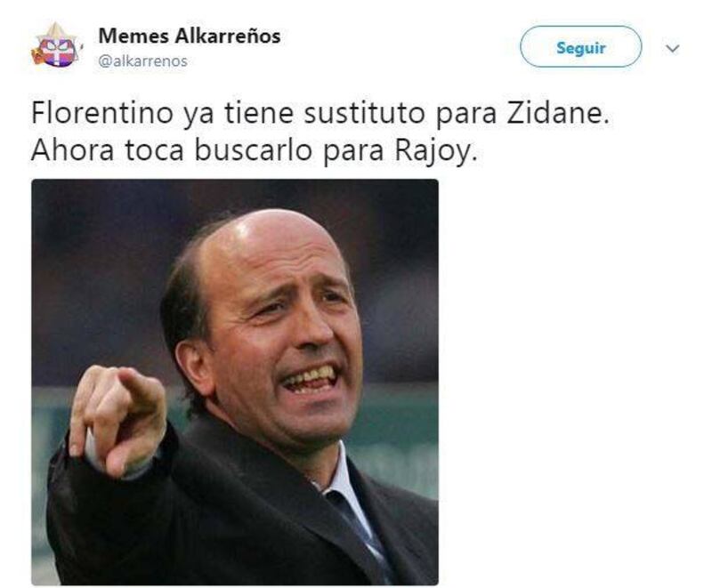
Task: Open the Memes Alkarreños profile avatar
Action: tap(57, 46)
